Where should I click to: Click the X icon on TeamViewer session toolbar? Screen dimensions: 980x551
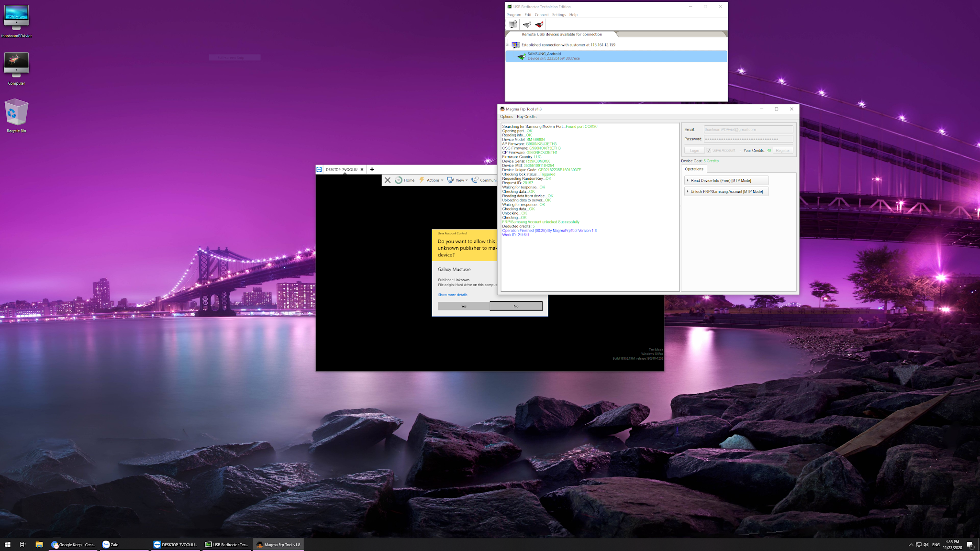pyautogui.click(x=388, y=180)
